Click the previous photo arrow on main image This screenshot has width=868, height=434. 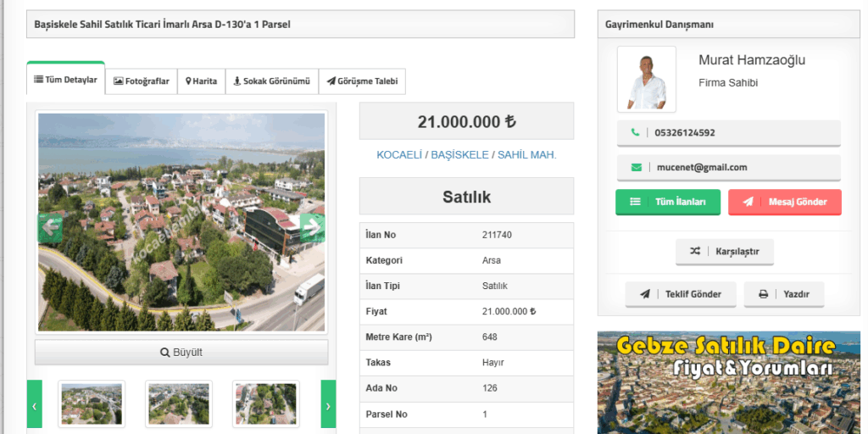51,226
